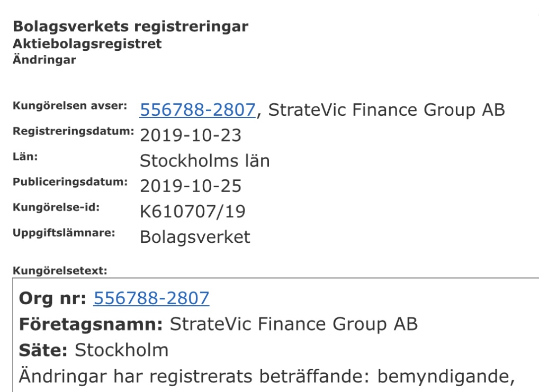Click the Uppgiftslämnare label
This screenshot has height=392, width=539.
tap(64, 233)
